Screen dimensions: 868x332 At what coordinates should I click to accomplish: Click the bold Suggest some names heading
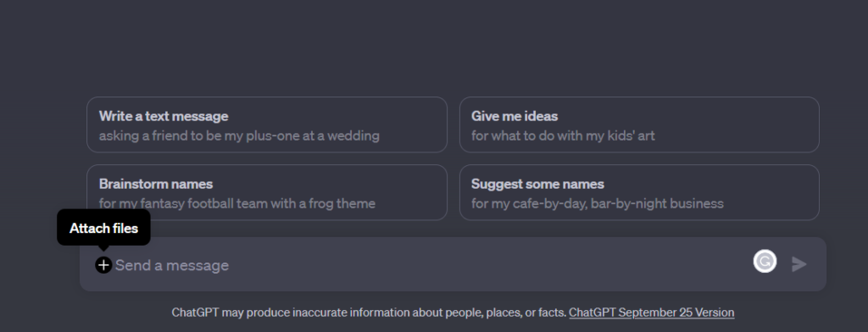(537, 184)
